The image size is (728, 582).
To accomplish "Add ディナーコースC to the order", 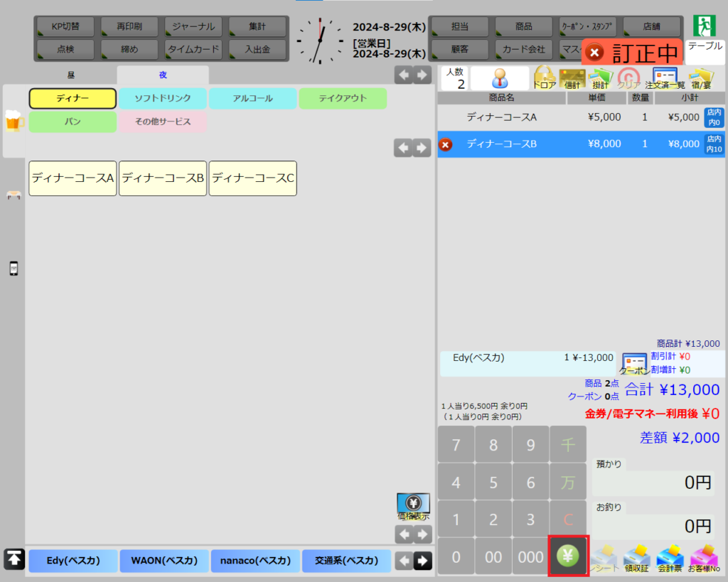I will tap(252, 178).
